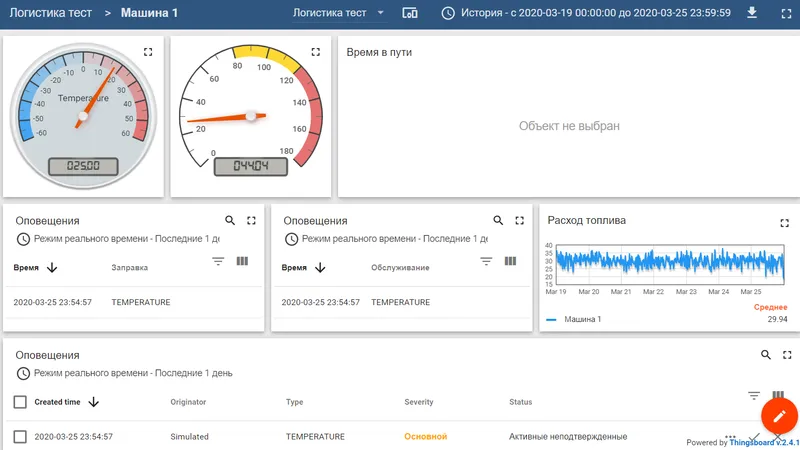Open time window of 'Заправка' alerts widget
This screenshot has width=800, height=450.
(118, 239)
